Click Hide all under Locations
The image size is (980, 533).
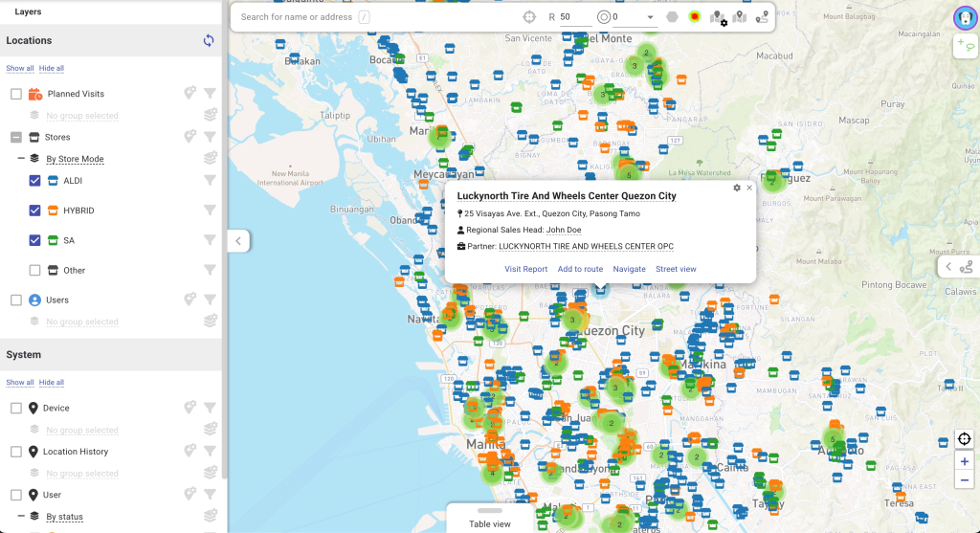click(x=52, y=69)
